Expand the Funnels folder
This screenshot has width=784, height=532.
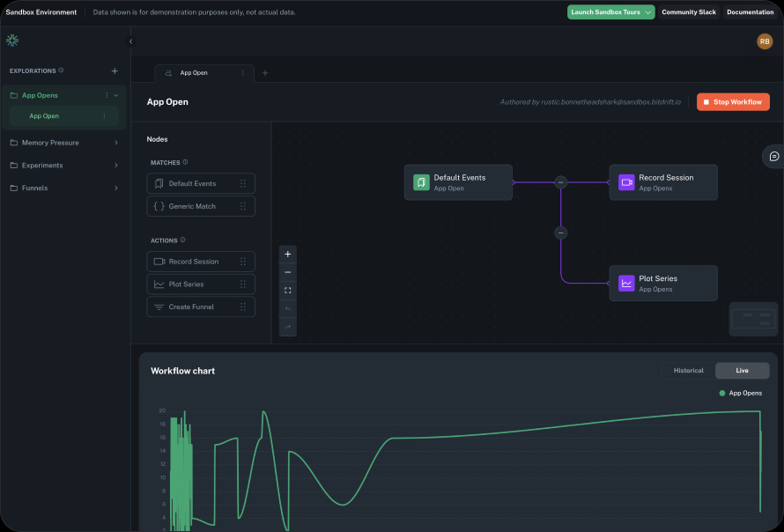pos(63,188)
